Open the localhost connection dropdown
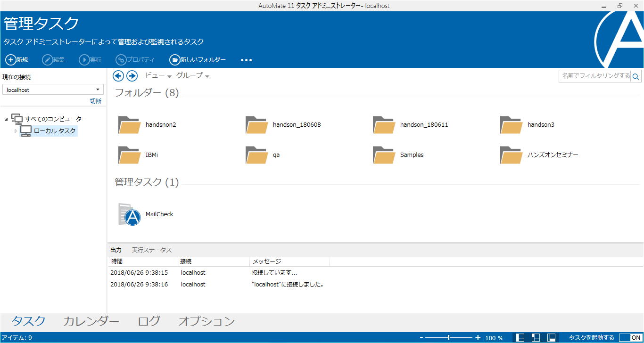The height and width of the screenshot is (343, 644). pyautogui.click(x=53, y=90)
